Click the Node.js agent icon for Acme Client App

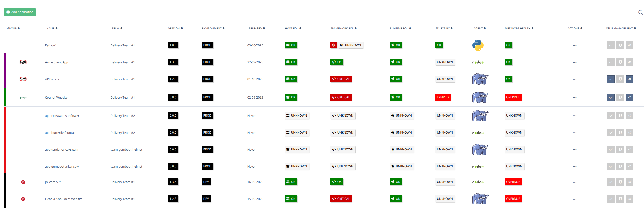(478, 62)
